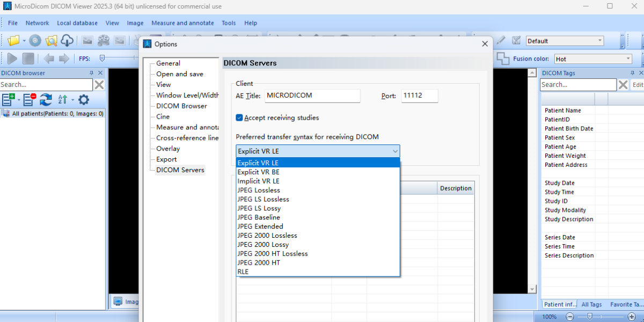This screenshot has width=644, height=322.
Task: Click the blue refresh arrows icon
Action: (46, 99)
